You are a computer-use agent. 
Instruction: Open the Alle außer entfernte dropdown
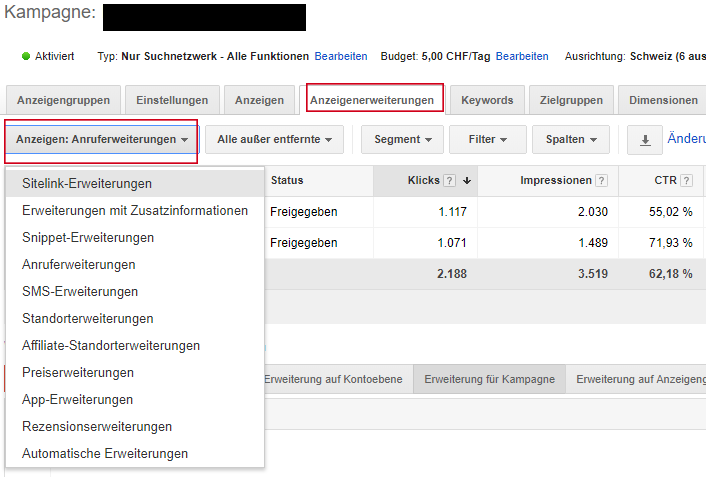(x=274, y=140)
